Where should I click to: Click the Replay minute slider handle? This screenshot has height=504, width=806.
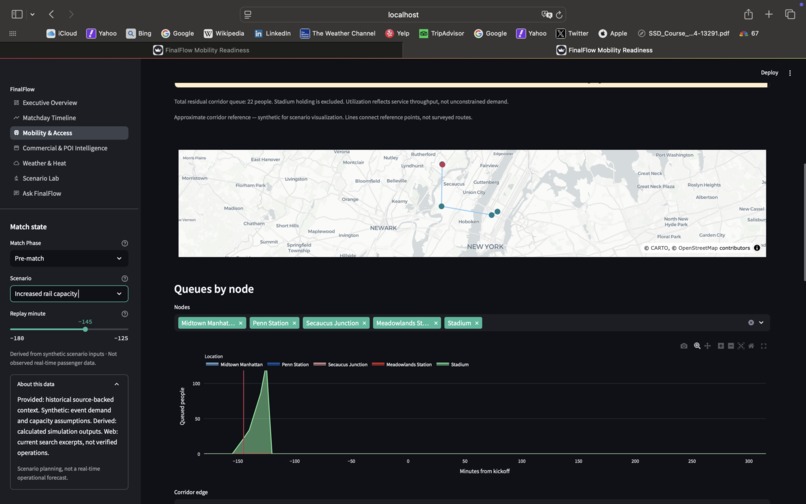pos(85,329)
